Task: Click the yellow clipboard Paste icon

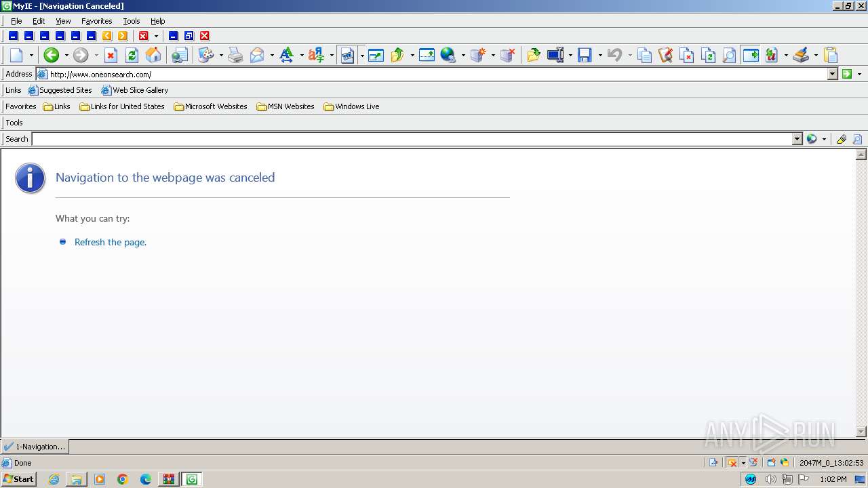Action: [830, 56]
